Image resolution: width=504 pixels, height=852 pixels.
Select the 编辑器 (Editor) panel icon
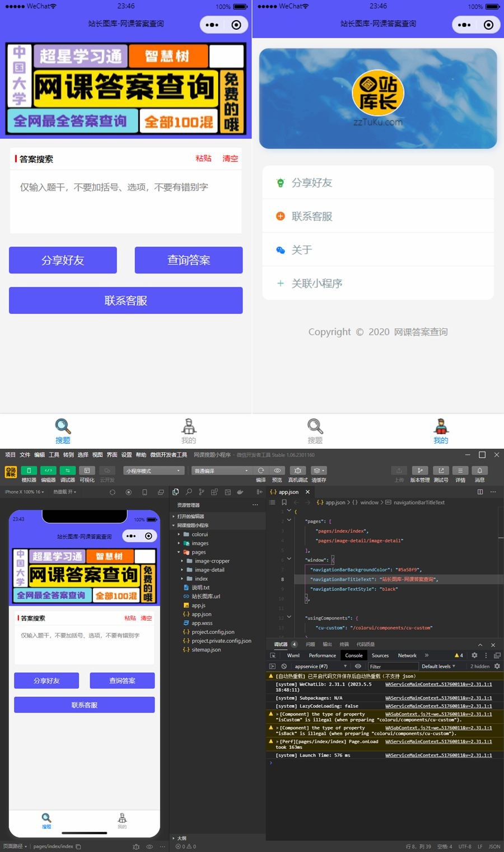click(48, 472)
